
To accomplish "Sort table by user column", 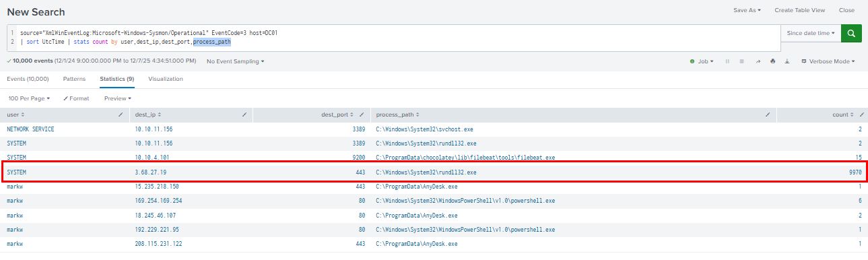I will (x=16, y=115).
